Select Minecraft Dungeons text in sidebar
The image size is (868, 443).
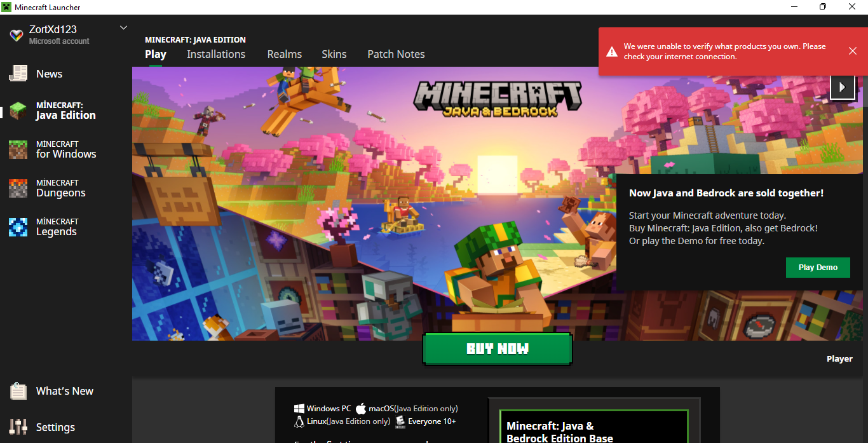(61, 188)
